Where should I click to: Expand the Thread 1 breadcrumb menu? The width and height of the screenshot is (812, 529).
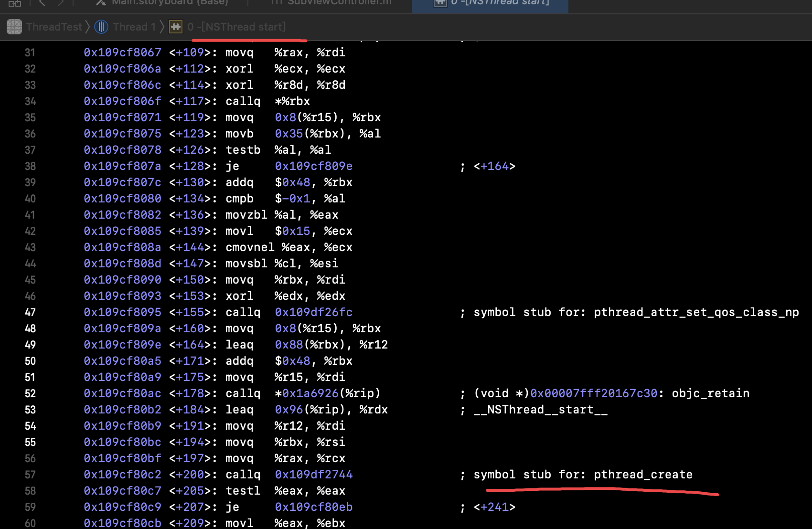[x=134, y=27]
